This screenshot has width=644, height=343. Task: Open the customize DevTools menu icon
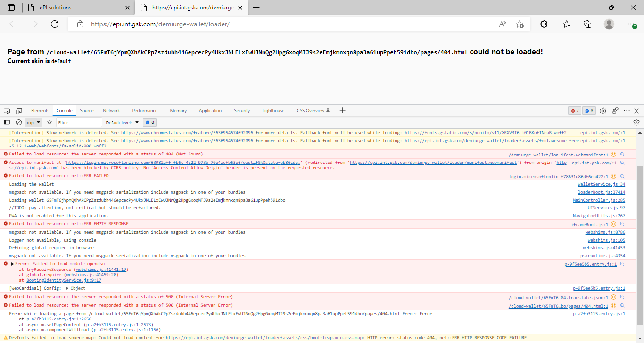pyautogui.click(x=626, y=110)
